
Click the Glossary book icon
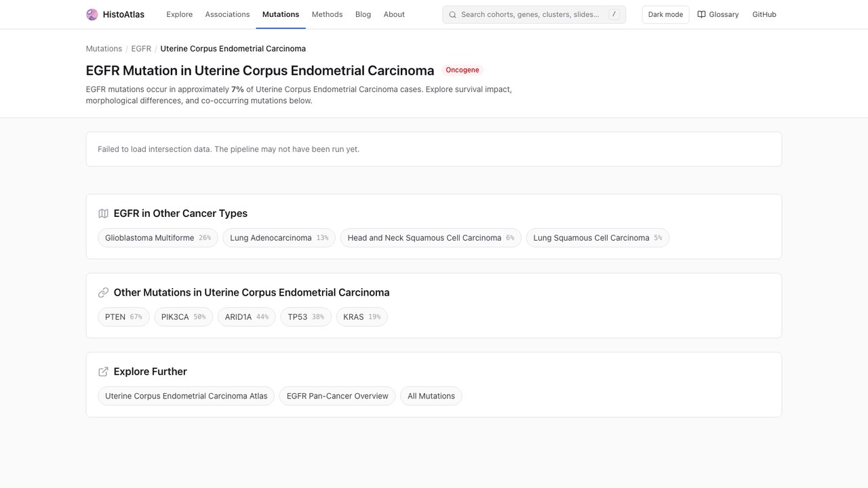(701, 14)
